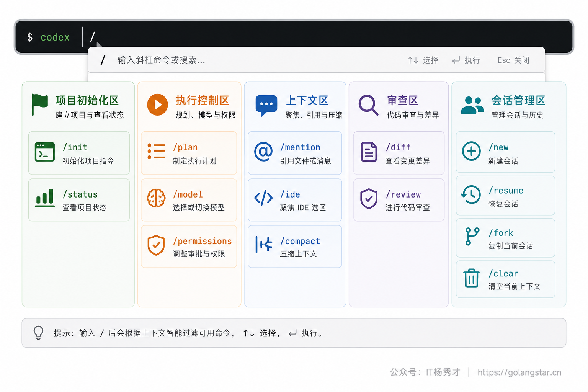Image resolution: width=588 pixels, height=392 pixels.
Task: Click the /status bar chart icon
Action: (x=45, y=198)
